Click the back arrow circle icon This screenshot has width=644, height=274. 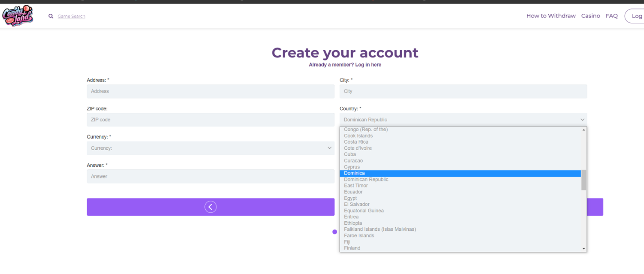point(210,207)
